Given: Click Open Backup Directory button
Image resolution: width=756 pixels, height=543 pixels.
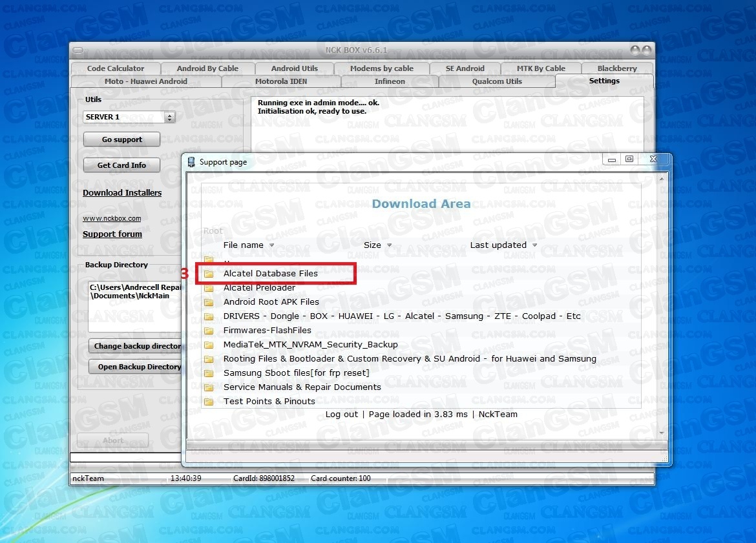Looking at the screenshot, I should tap(136, 367).
